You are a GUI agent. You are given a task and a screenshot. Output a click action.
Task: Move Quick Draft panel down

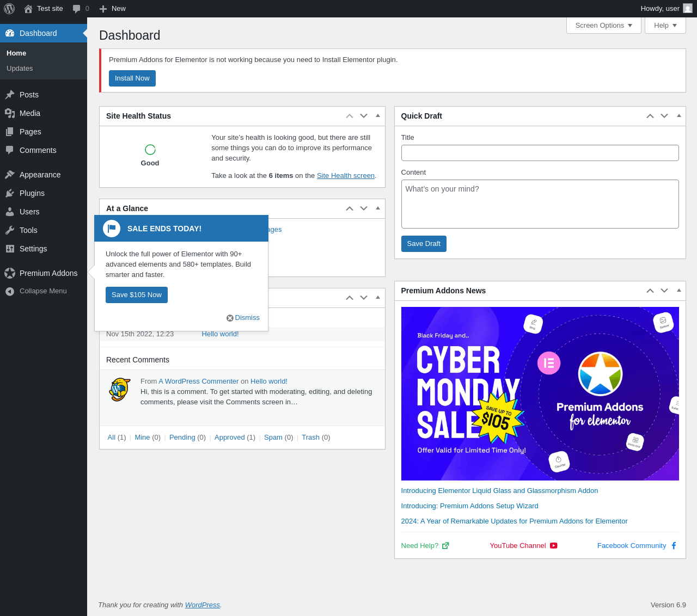coord(664,116)
